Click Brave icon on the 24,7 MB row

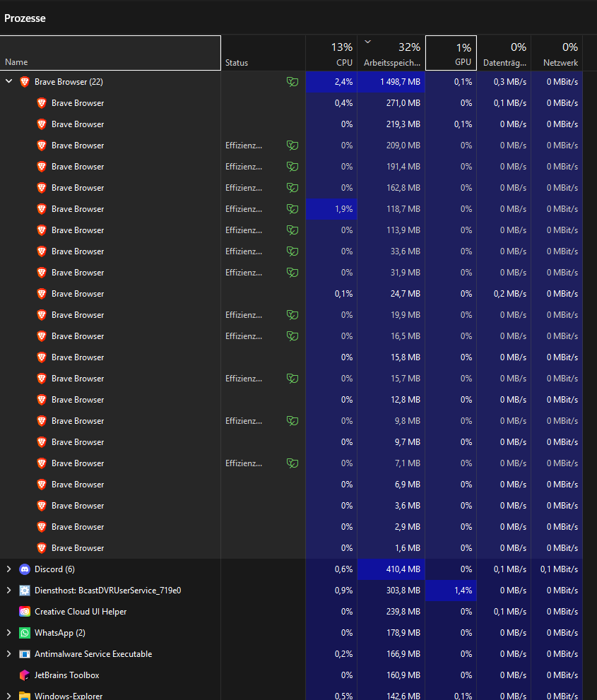[42, 294]
